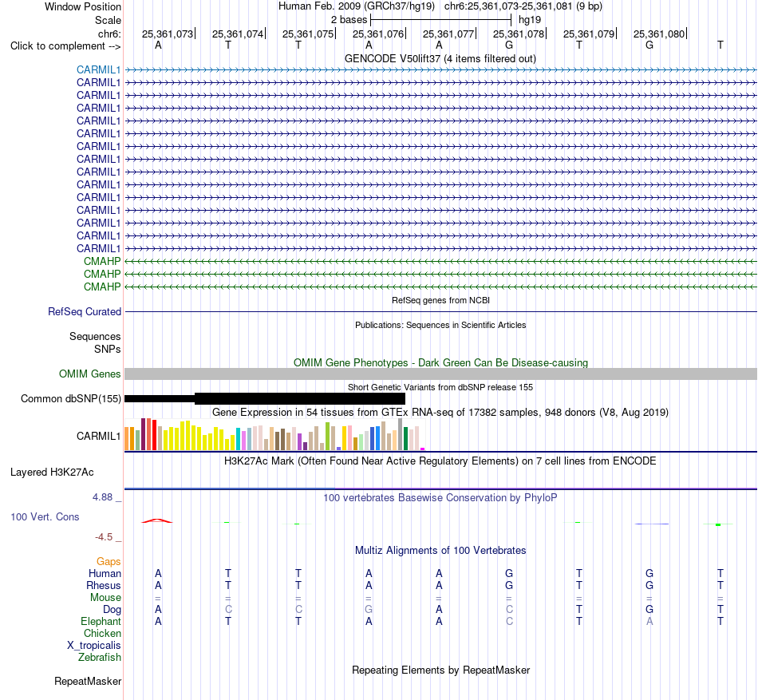The image size is (758, 700).
Task: Click the 'chr6:' ruler label
Action: 109,34
